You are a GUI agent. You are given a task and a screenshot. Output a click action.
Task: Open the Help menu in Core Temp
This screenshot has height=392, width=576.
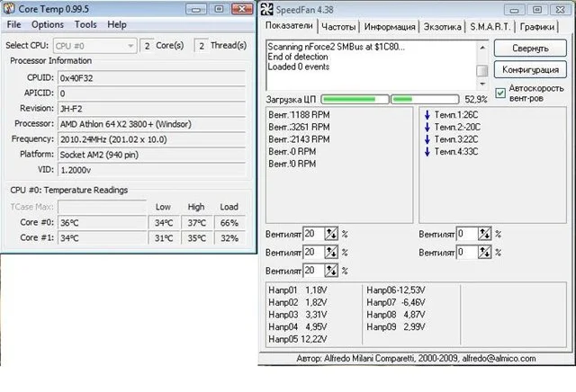point(117,24)
